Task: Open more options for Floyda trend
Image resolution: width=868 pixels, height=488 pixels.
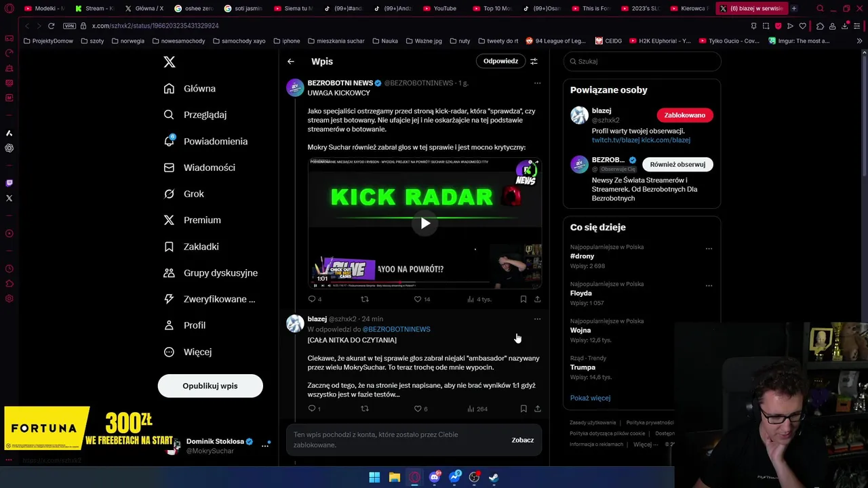Action: pos(709,286)
